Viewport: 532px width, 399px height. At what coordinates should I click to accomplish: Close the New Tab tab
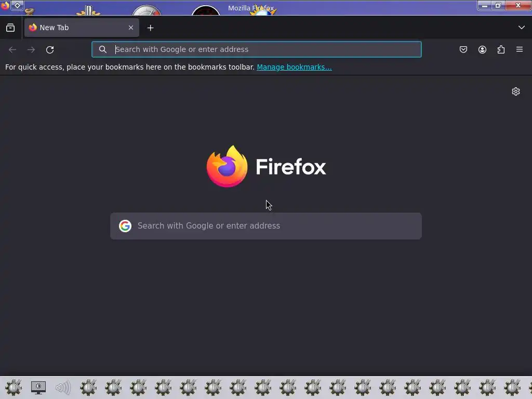pyautogui.click(x=130, y=28)
